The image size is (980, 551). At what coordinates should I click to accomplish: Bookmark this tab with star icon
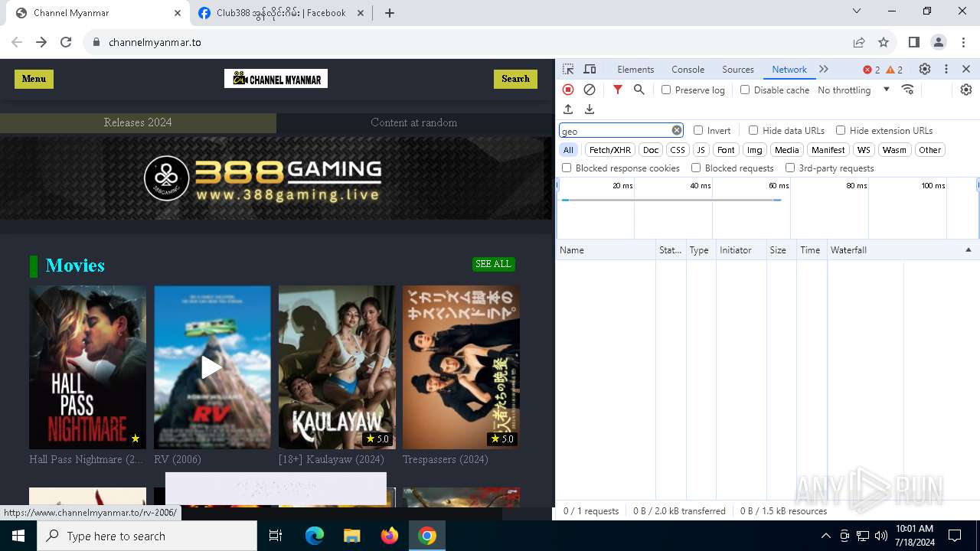(x=884, y=42)
